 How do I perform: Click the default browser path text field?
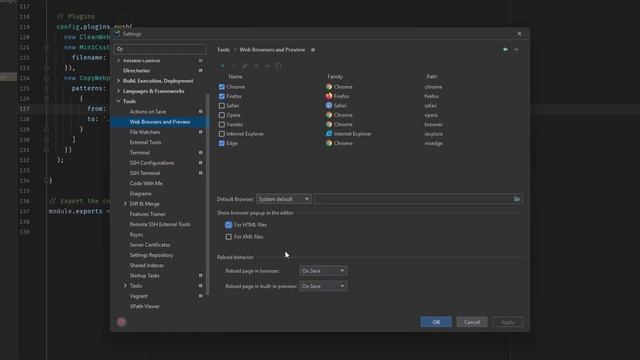point(413,199)
